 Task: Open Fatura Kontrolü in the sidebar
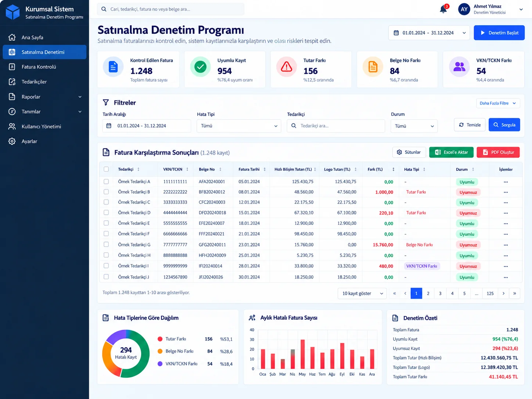click(x=44, y=67)
